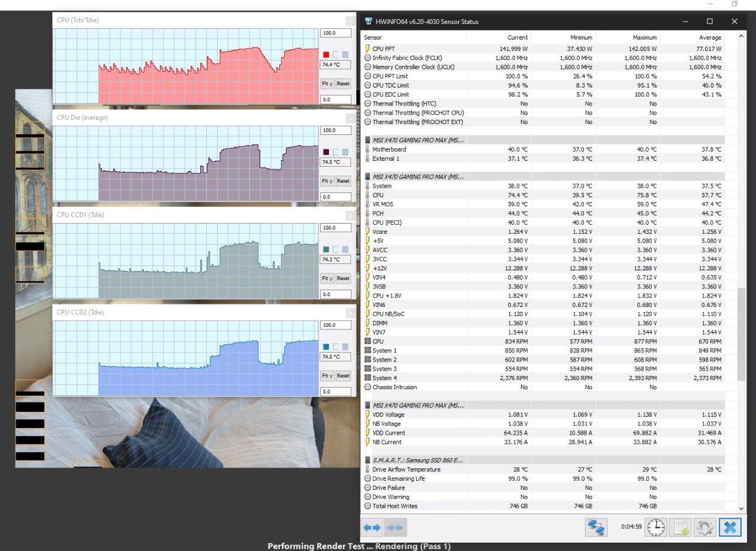Click Reset in CPU Die (average) graph

[x=343, y=181]
